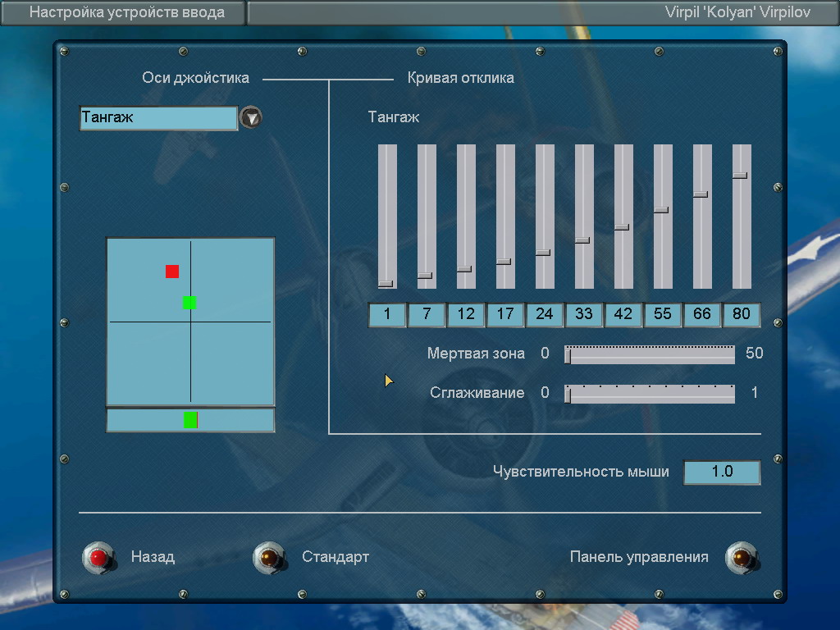Screen dimensions: 840x630
Task: Click the response curve value box 24
Action: (545, 314)
